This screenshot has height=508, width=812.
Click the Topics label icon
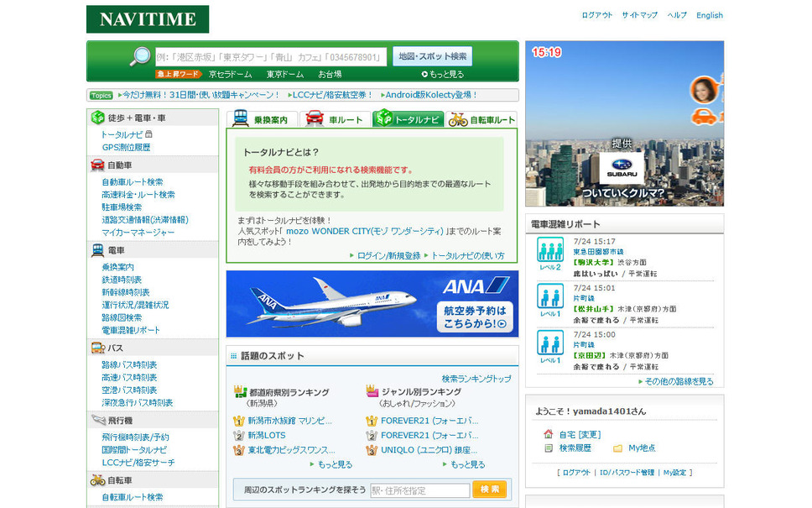101,96
